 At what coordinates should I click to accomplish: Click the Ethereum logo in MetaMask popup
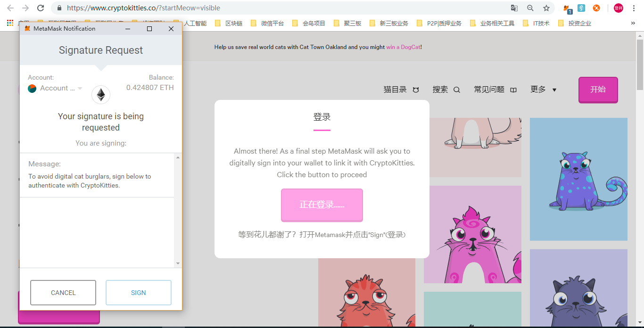click(x=100, y=95)
